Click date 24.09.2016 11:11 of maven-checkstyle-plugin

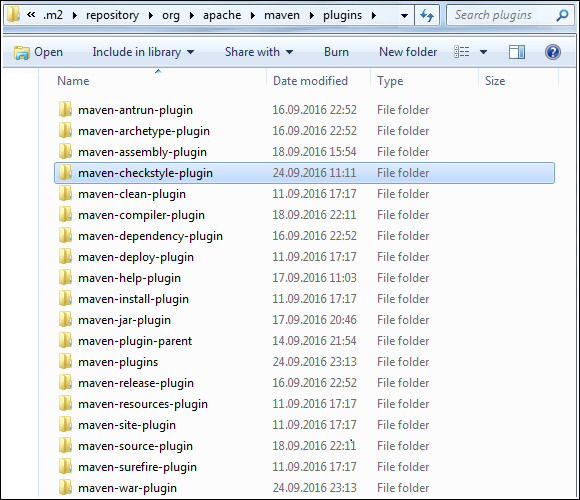314,173
